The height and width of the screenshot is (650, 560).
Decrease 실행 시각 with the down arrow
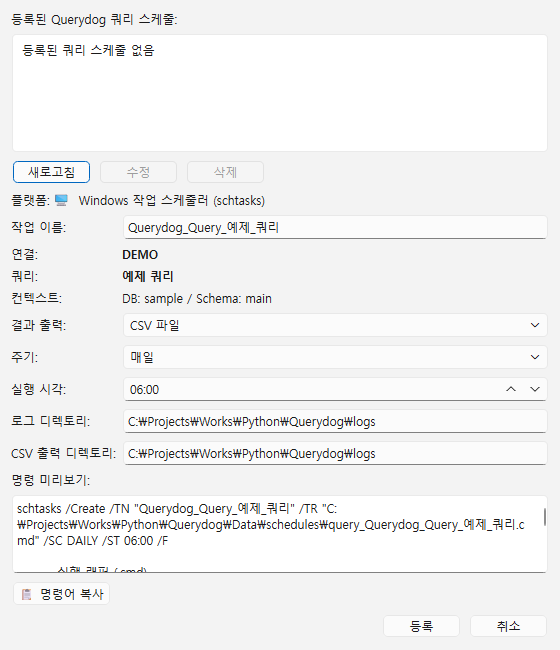(x=535, y=389)
